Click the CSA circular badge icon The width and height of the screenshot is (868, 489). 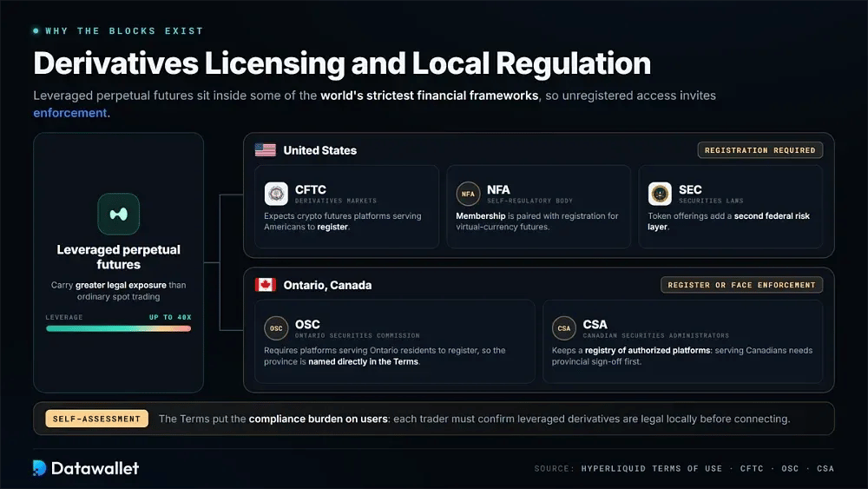tap(563, 328)
